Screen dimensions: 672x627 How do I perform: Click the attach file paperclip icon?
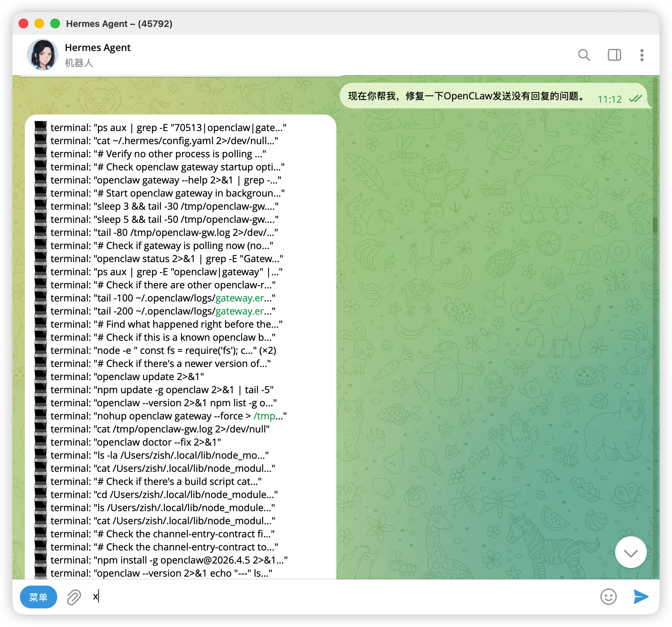click(x=74, y=597)
